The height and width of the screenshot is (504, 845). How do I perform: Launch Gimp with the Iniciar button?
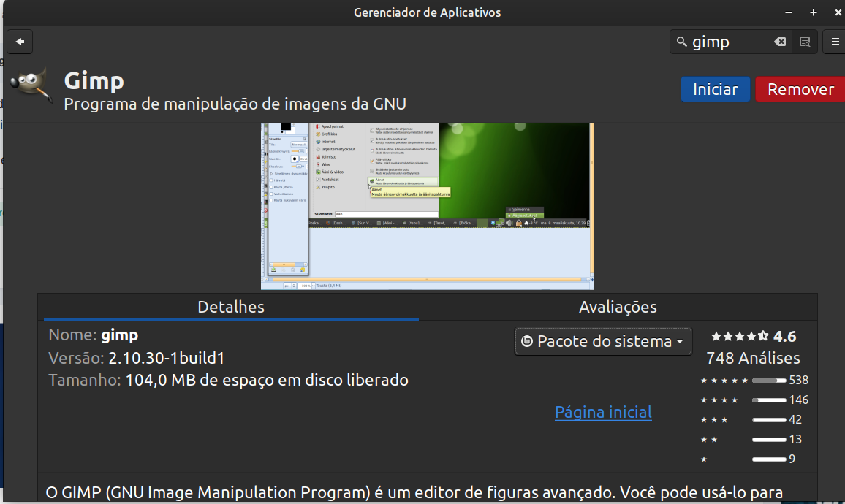click(x=715, y=89)
